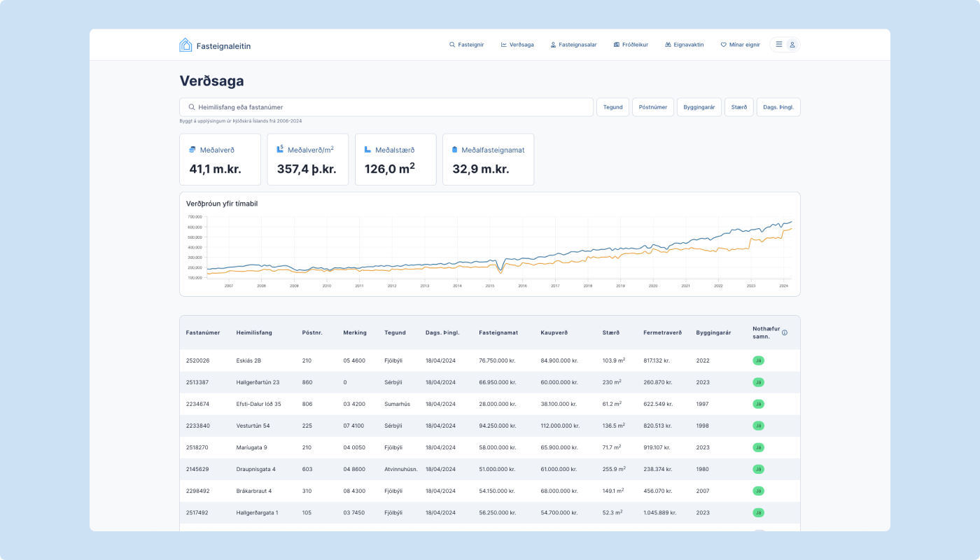The height and width of the screenshot is (560, 980).
Task: Click the Fasteignaleitin house logo icon
Action: coord(185,45)
